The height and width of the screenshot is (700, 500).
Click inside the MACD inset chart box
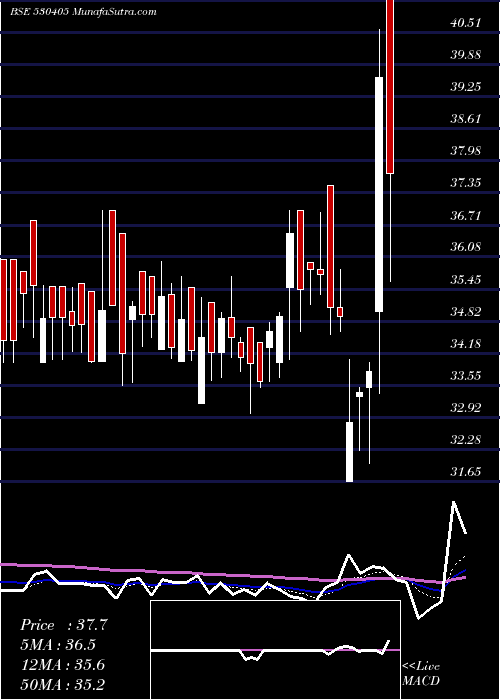point(275,650)
